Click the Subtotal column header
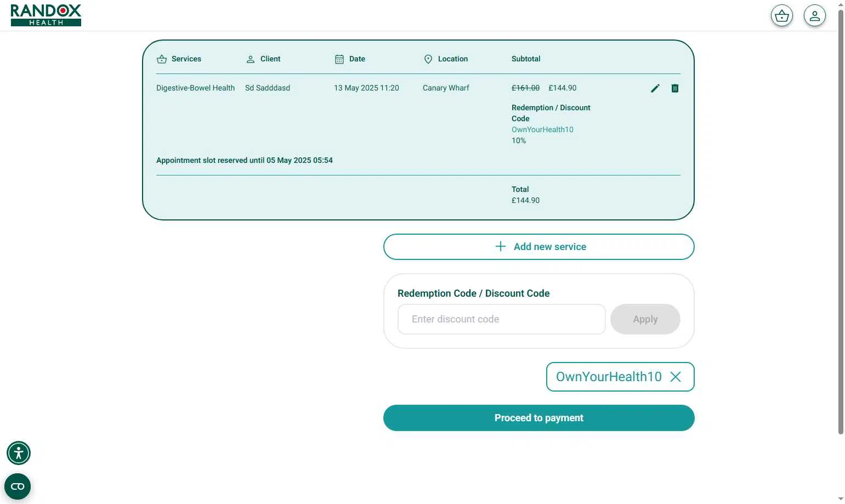845x504 pixels. pos(526,59)
